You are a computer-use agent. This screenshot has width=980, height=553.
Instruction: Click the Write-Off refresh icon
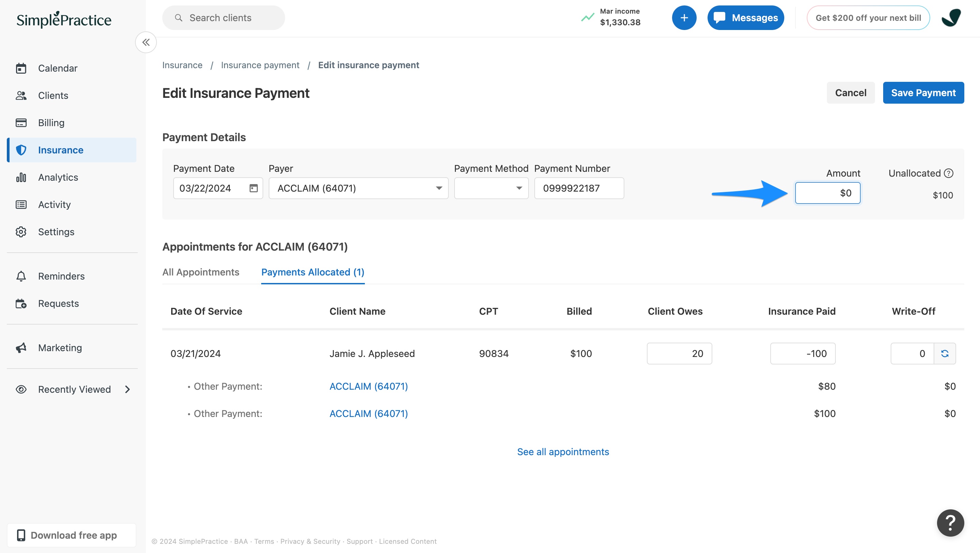coord(945,353)
